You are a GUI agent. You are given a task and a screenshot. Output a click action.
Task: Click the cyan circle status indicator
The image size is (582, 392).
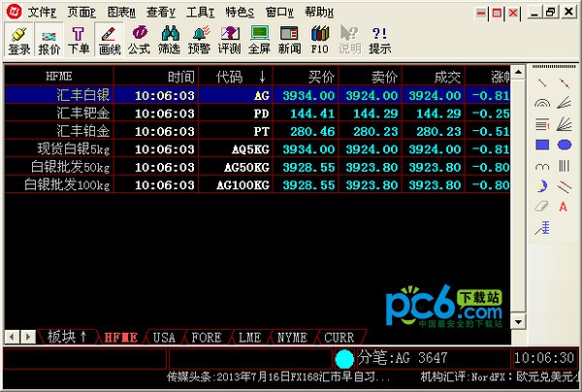tap(344, 359)
